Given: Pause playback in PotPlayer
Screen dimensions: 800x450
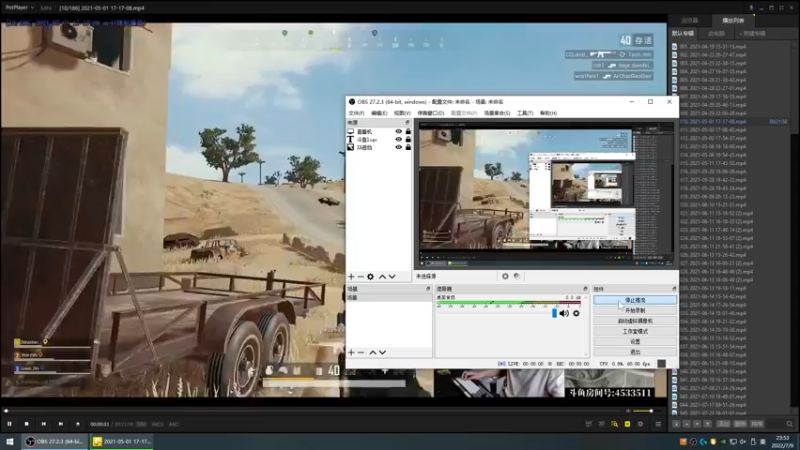Looking at the screenshot, I should (9, 424).
